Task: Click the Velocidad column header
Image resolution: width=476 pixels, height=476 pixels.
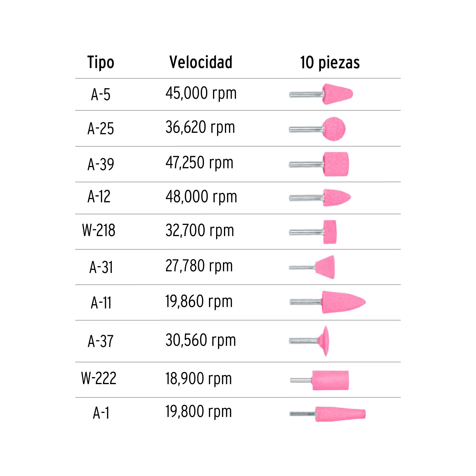Action: click(x=201, y=62)
